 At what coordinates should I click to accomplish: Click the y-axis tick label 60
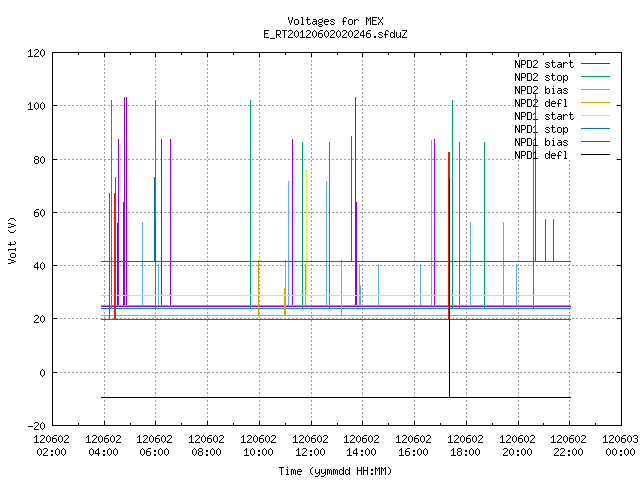pos(39,213)
